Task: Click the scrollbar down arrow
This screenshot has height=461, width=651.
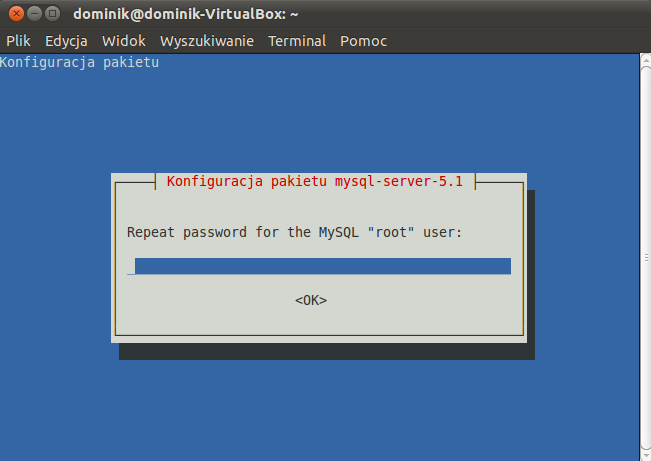Action: [645, 455]
